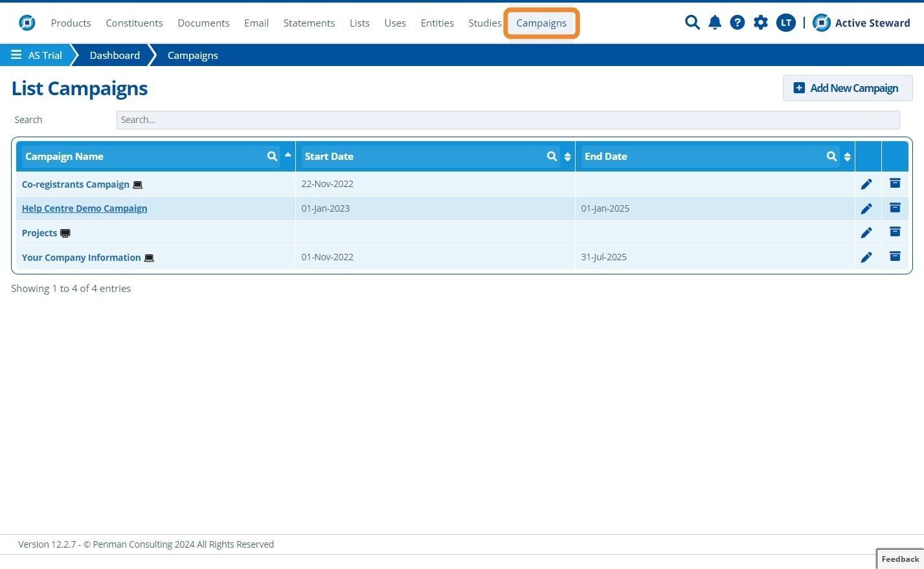Image resolution: width=924 pixels, height=569 pixels.
Task: Click the End Date column search icon
Action: click(831, 156)
